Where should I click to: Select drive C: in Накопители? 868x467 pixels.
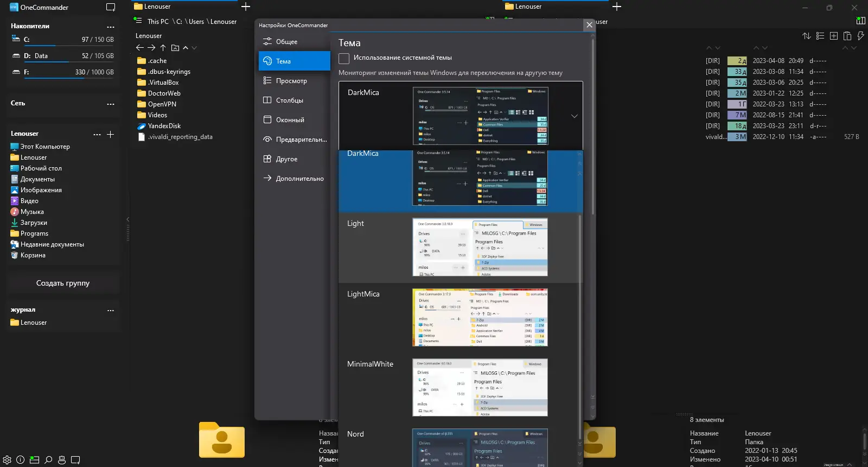click(63, 40)
